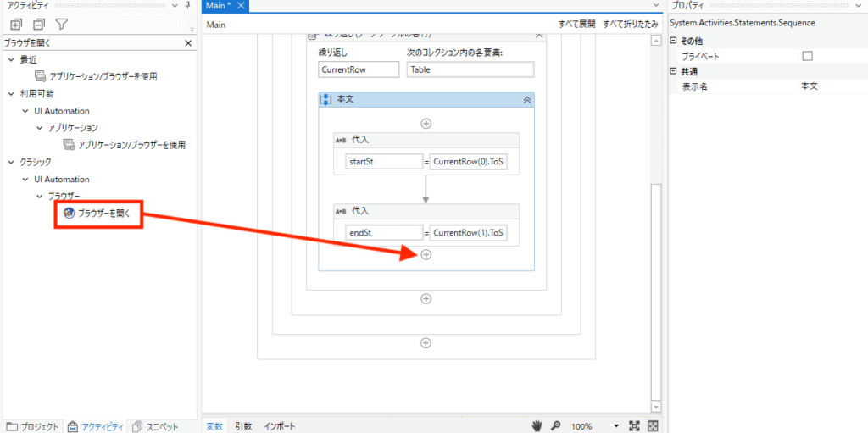Collapse the 本文 sequence with double chevron
Image resolution: width=868 pixels, height=433 pixels.
click(x=527, y=100)
